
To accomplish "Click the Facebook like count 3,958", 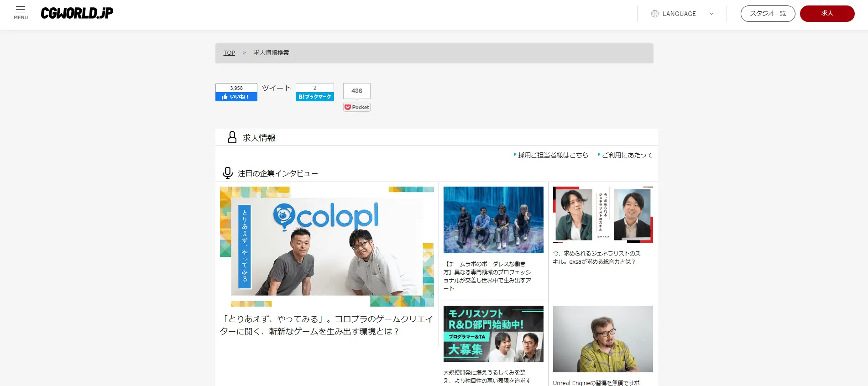I will [x=236, y=88].
